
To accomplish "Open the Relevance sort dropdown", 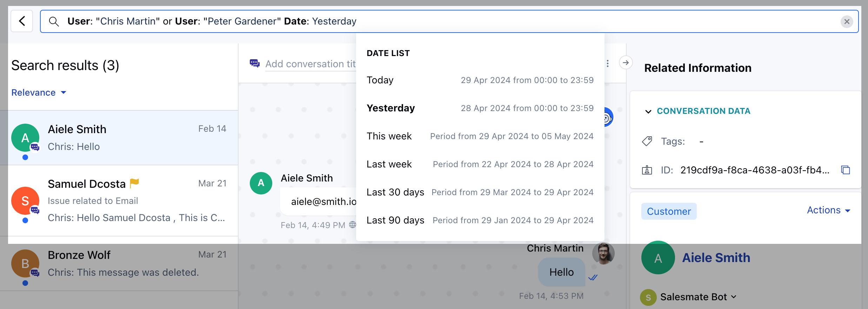I will [x=39, y=92].
